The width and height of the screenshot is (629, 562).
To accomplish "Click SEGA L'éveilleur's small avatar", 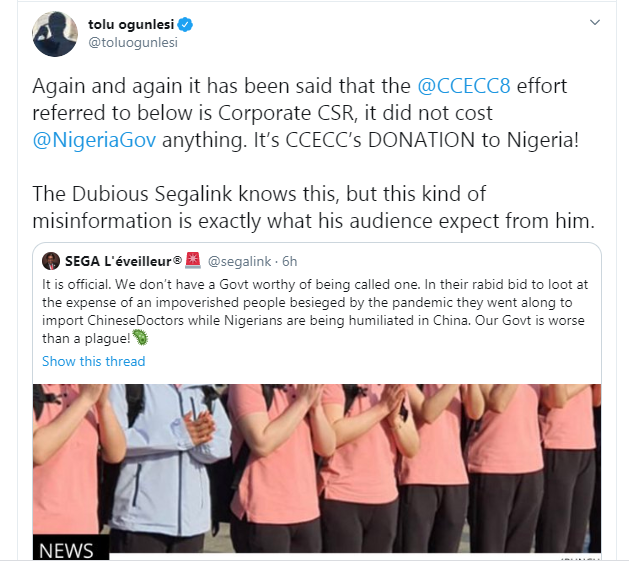I will click(51, 261).
